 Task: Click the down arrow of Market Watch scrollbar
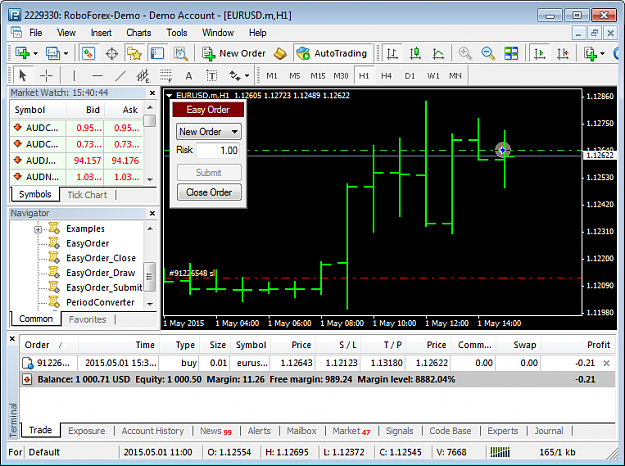[150, 180]
